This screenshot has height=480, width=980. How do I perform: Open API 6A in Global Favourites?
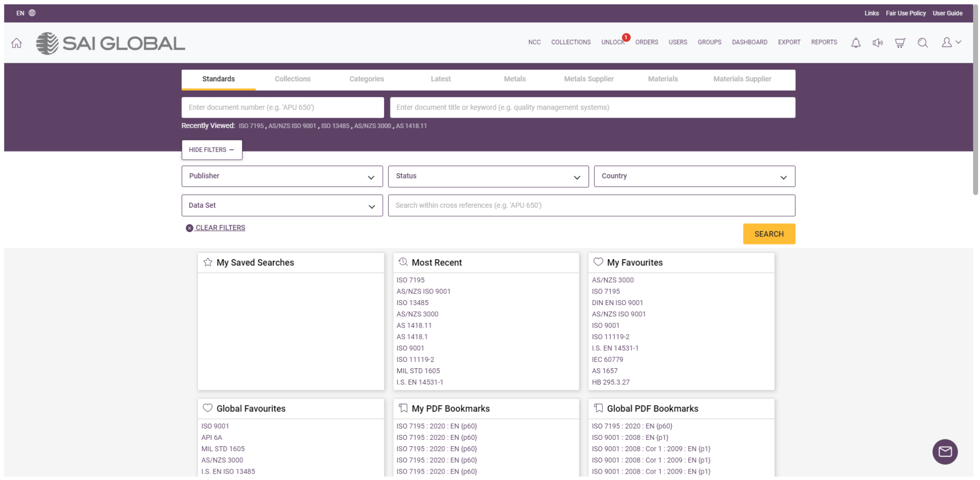tap(212, 437)
